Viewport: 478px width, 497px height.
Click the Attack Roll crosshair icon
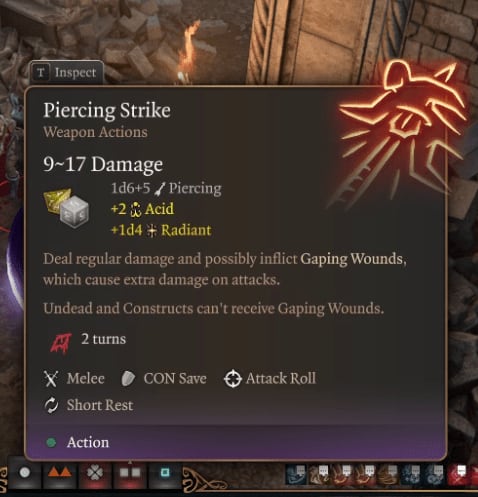(x=232, y=379)
